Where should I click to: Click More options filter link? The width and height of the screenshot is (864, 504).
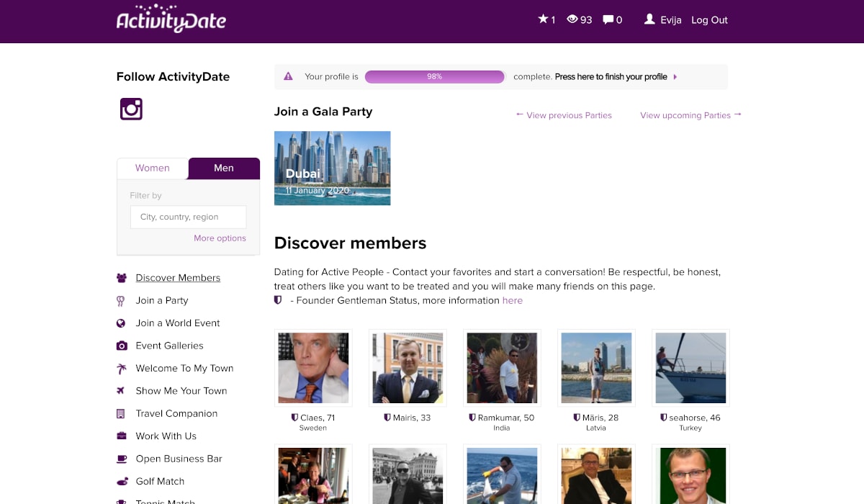click(x=220, y=238)
